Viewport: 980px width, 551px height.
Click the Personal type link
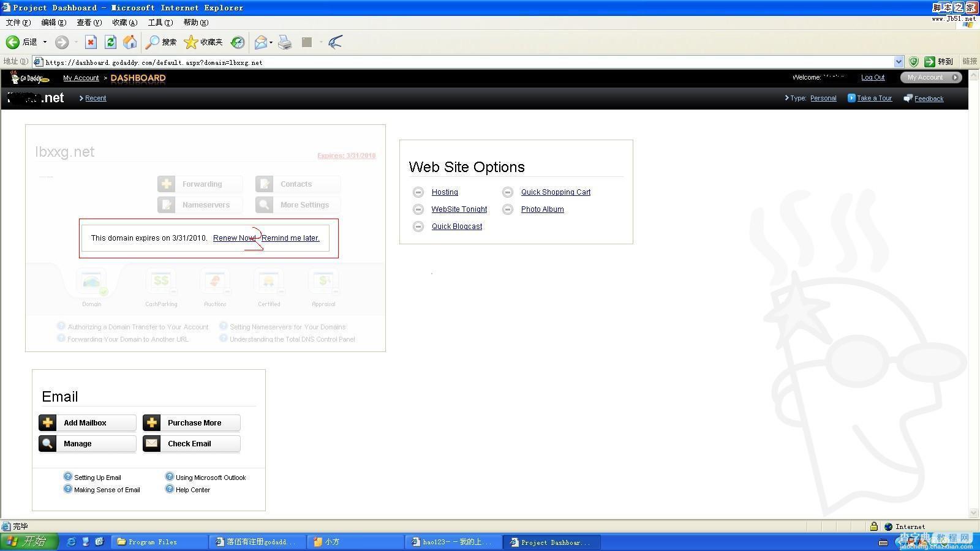point(823,98)
